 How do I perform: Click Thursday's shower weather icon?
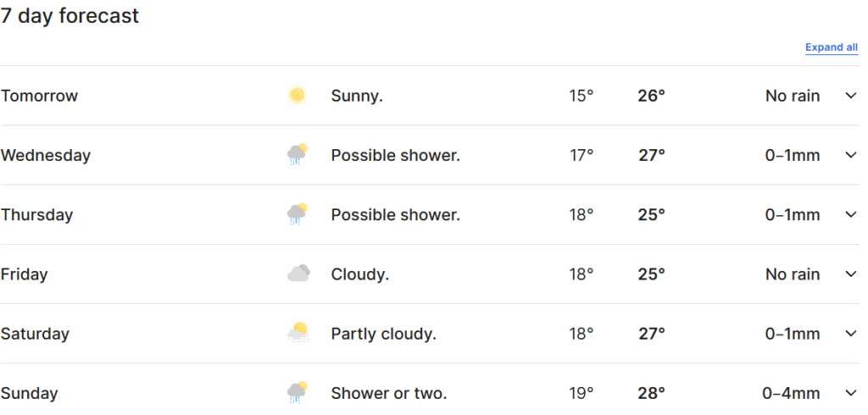tap(297, 214)
